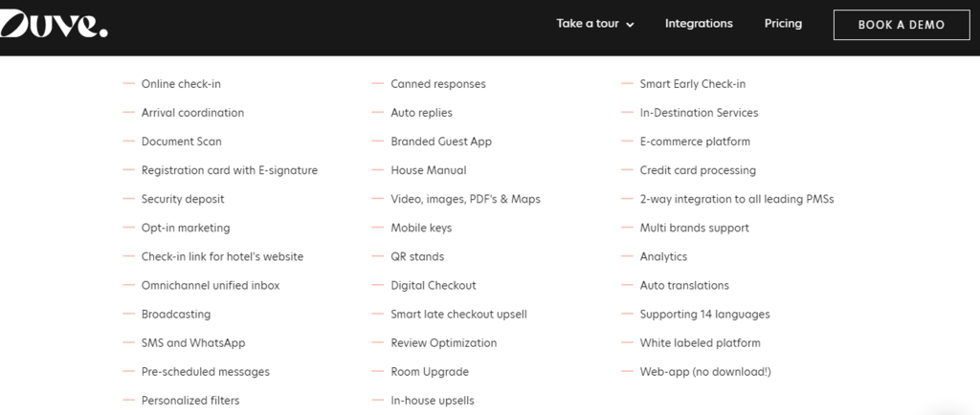Click the Branded Guest App item

tap(440, 142)
